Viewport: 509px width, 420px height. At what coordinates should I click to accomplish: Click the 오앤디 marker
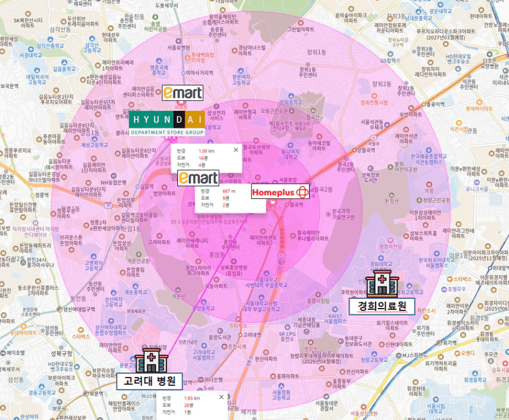coord(457,353)
